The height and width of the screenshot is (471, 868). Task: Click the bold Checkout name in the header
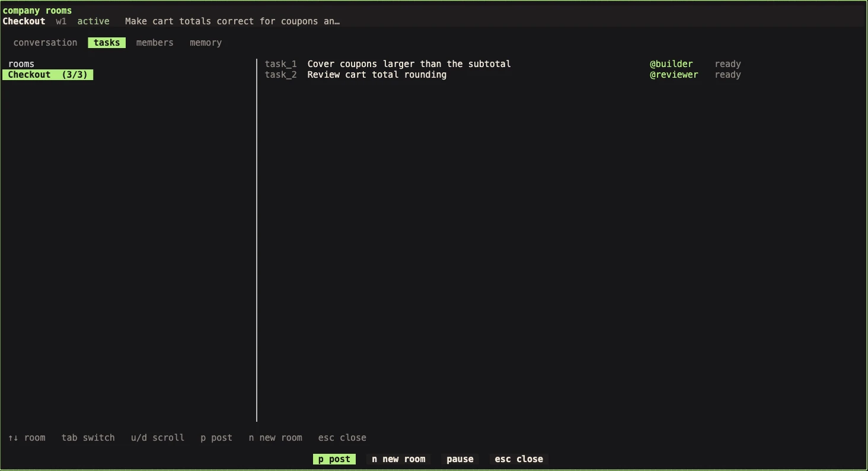(24, 21)
